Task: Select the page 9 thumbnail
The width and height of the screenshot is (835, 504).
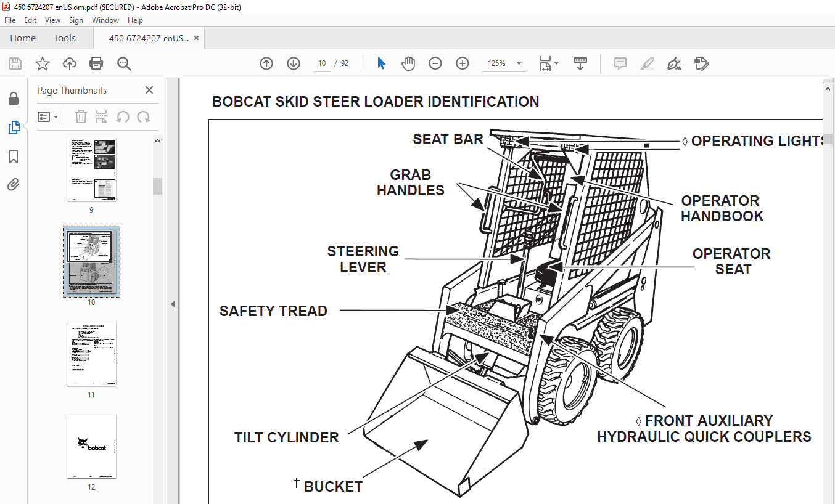Action: (x=91, y=169)
